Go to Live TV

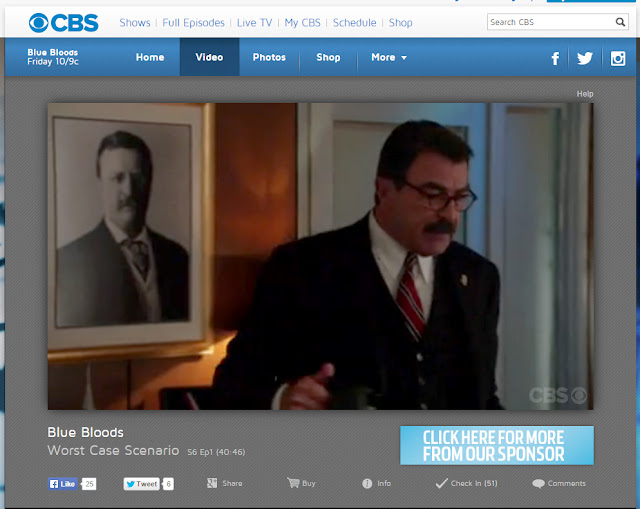coord(254,22)
